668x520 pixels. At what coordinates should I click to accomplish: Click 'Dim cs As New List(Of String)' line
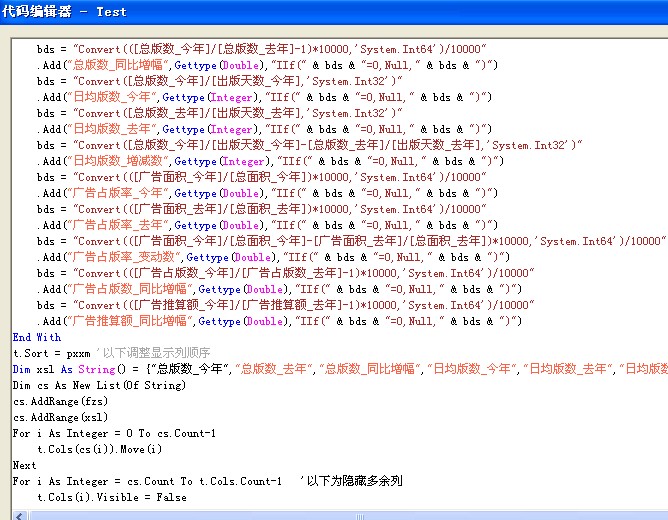[99, 385]
